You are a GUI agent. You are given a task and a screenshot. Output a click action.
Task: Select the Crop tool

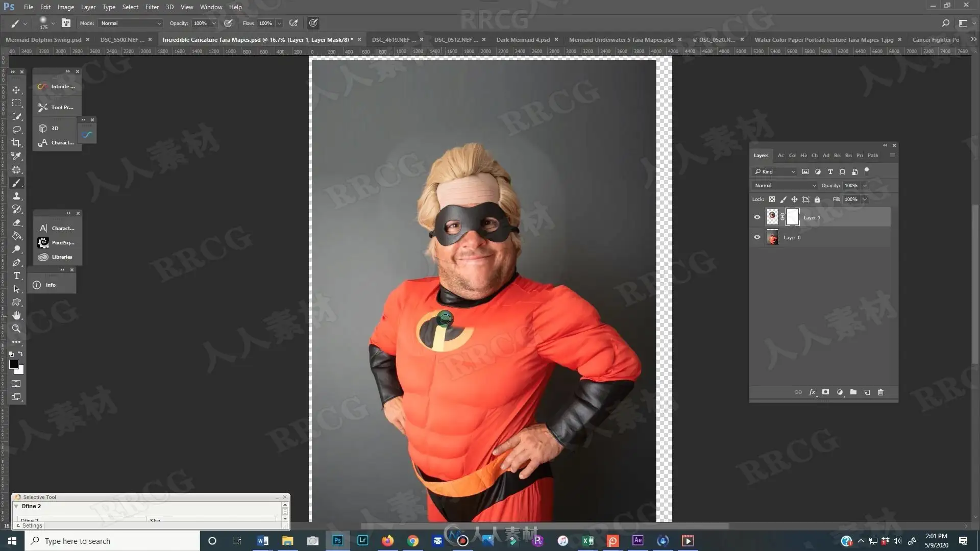coord(16,143)
